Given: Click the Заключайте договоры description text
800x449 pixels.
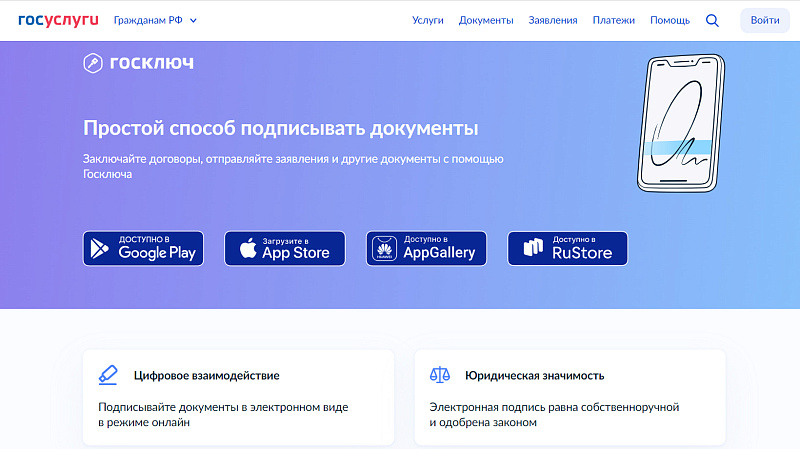Looking at the screenshot, I should [x=293, y=166].
